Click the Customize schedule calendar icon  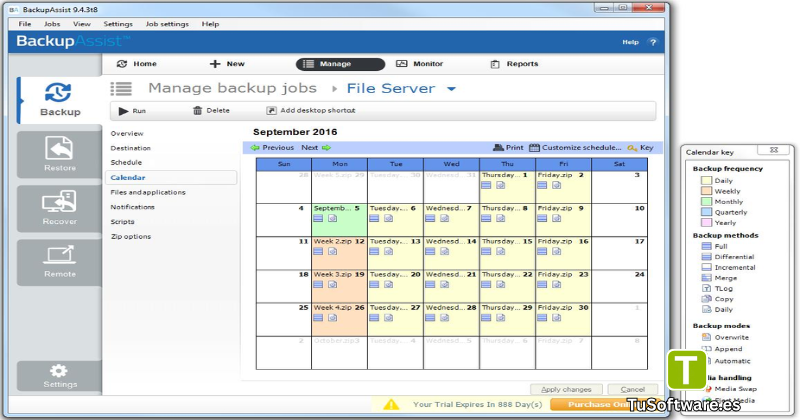(534, 147)
